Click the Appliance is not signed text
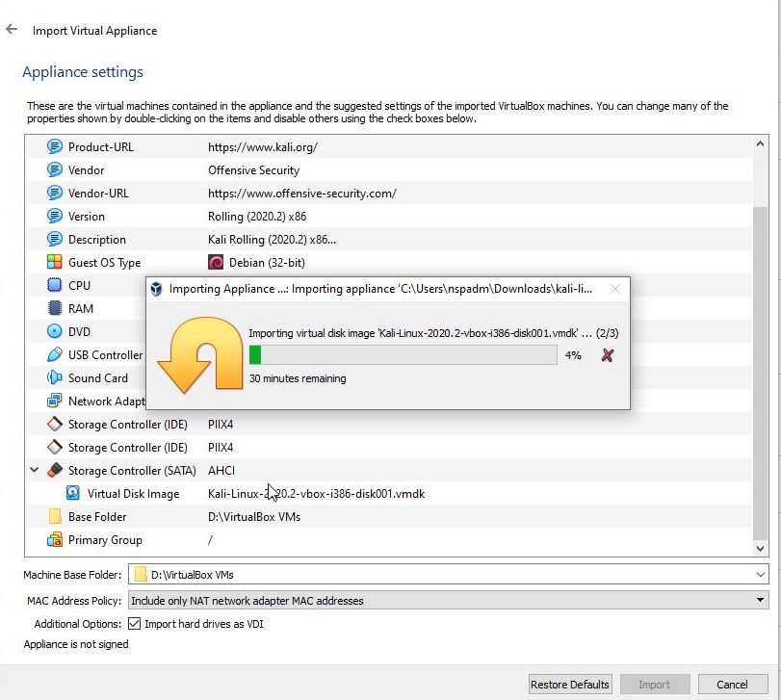Image resolution: width=781 pixels, height=700 pixels. tap(76, 644)
